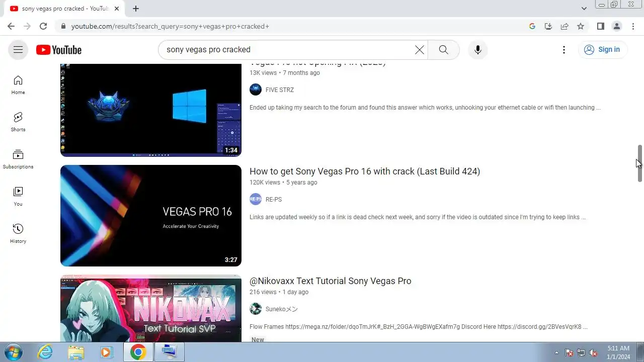The height and width of the screenshot is (362, 644).
Task: Bookmark this page with the star icon
Action: (581, 26)
